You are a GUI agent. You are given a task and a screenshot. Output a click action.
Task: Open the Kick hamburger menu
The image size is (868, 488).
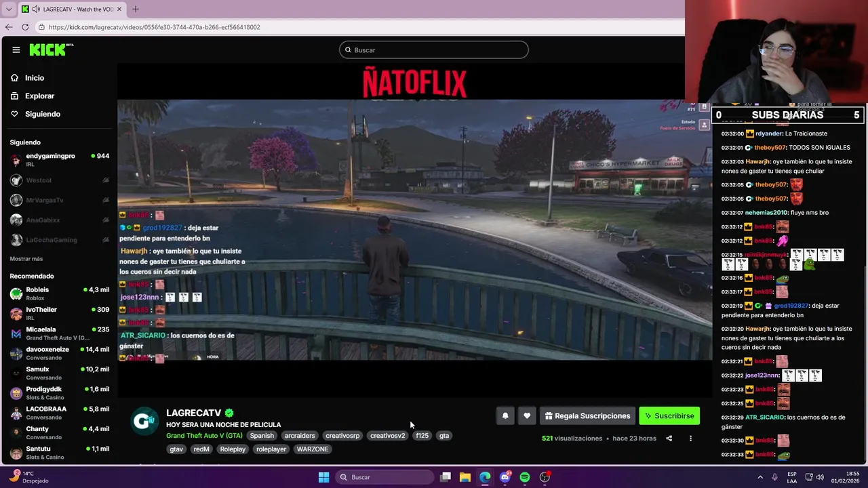click(x=16, y=49)
